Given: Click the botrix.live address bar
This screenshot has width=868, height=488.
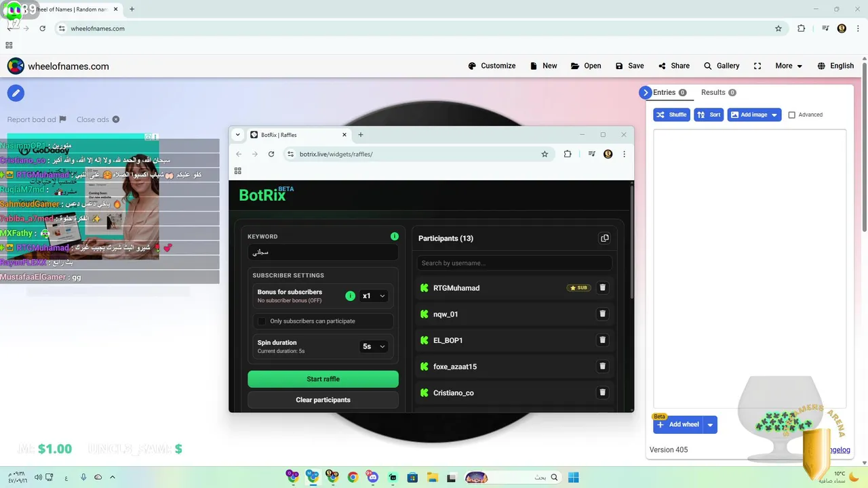Looking at the screenshot, I should click(x=417, y=154).
